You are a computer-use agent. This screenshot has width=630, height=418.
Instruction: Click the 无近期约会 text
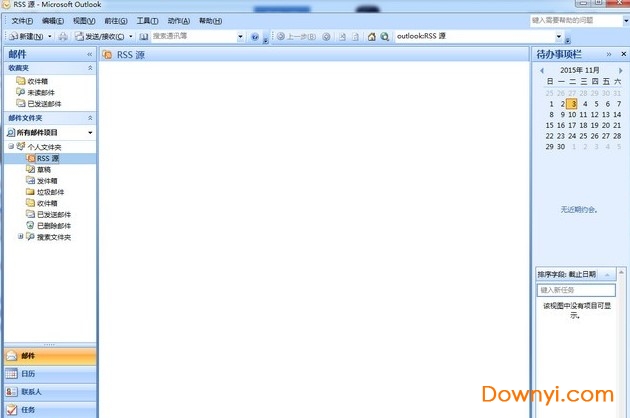point(579,210)
